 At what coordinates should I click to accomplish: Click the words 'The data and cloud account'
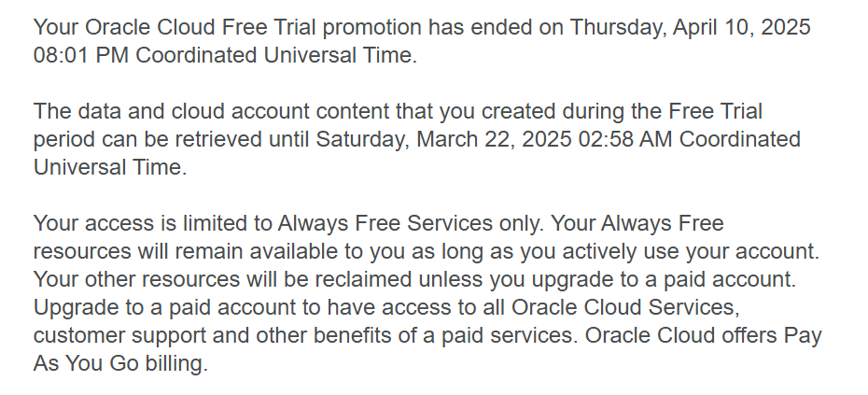click(172, 111)
